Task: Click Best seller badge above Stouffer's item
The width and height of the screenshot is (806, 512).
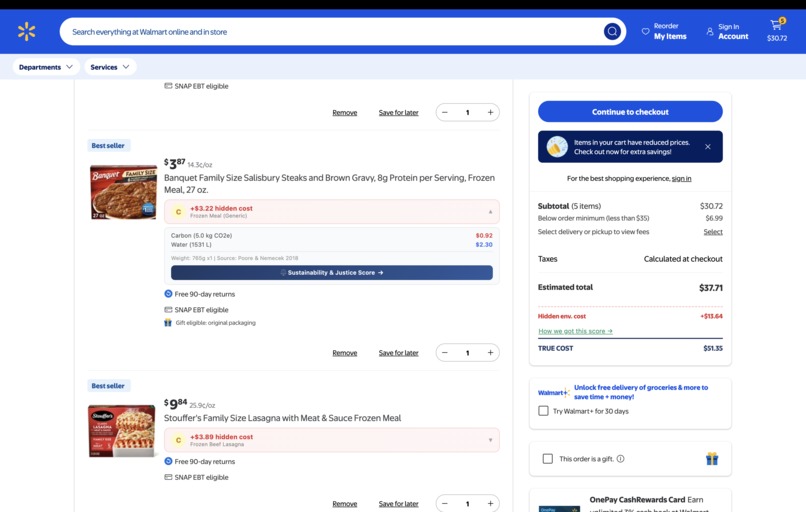Action: [x=108, y=386]
